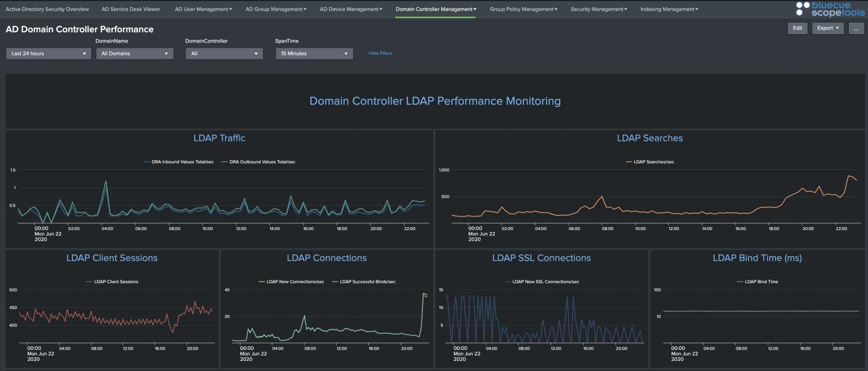
Task: Click the LDAP Searches peak near 22:00
Action: [x=849, y=176]
